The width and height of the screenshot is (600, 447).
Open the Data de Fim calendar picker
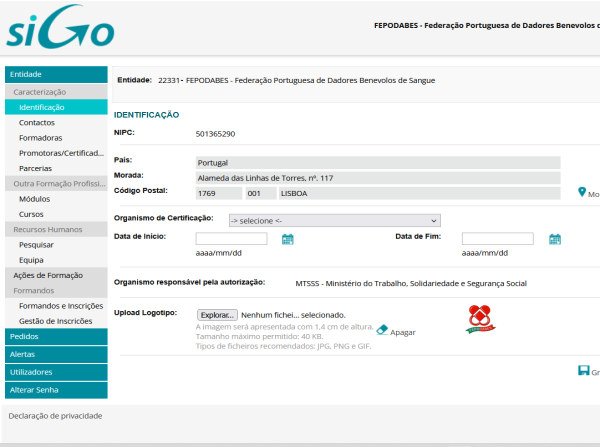click(555, 239)
